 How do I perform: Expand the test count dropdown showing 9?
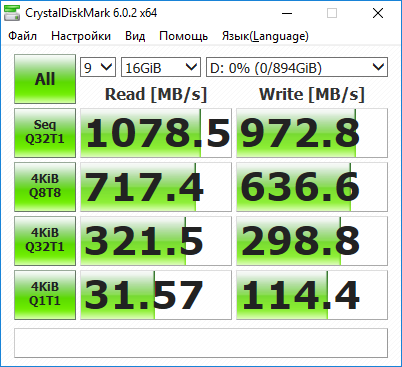point(98,67)
